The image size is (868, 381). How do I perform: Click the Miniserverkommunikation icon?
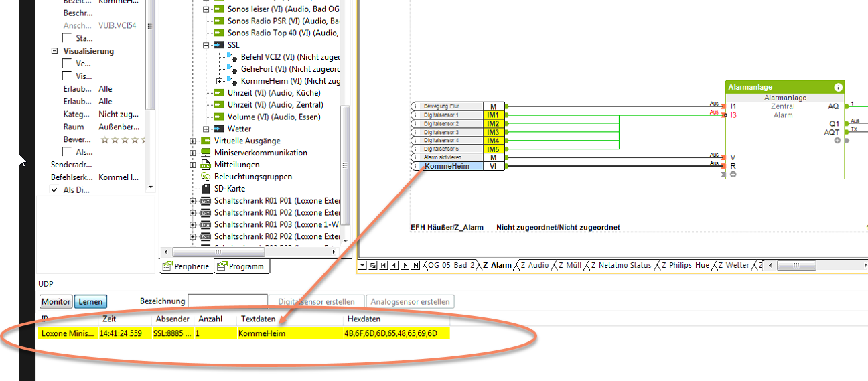[x=206, y=153]
